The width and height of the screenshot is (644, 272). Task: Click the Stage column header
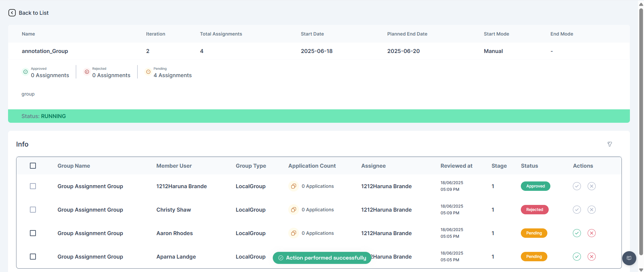click(499, 166)
